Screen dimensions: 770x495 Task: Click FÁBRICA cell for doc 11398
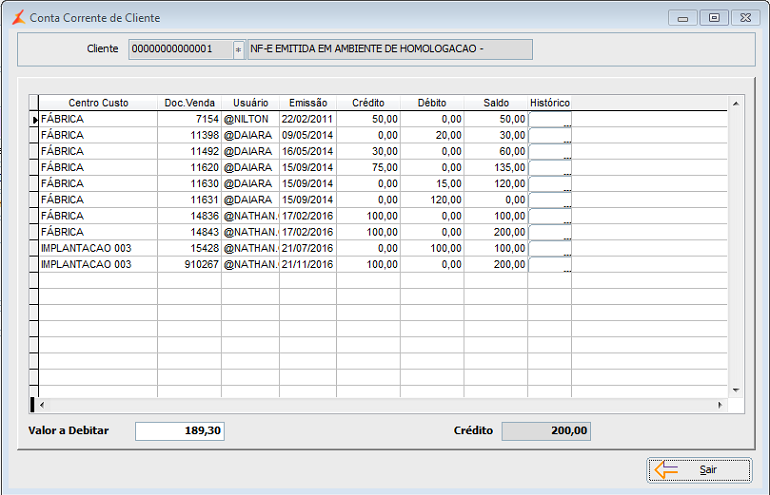pos(98,136)
